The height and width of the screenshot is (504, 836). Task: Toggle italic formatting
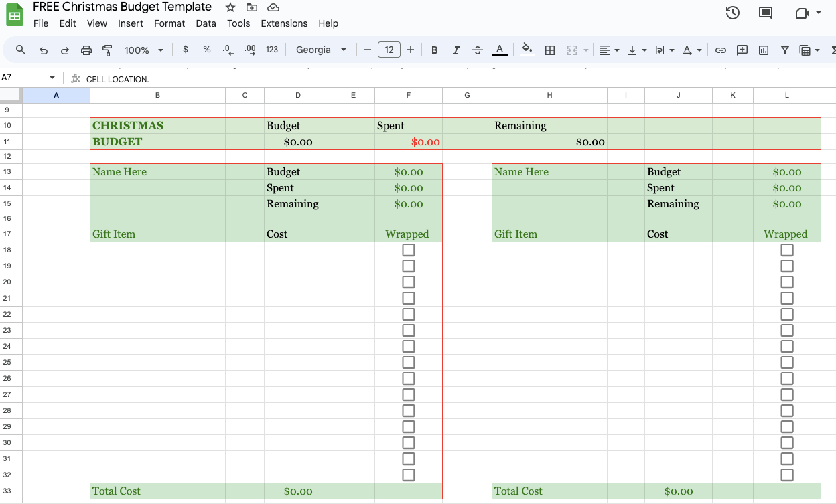[x=456, y=50]
